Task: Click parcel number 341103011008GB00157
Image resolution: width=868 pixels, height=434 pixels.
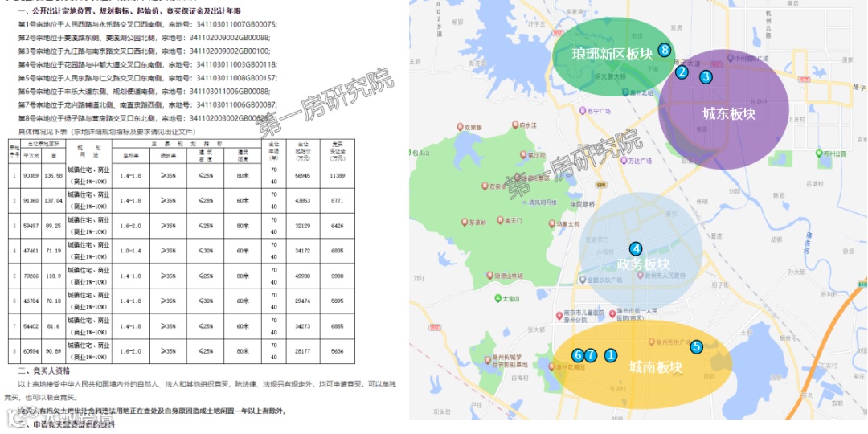Action: 234,77
